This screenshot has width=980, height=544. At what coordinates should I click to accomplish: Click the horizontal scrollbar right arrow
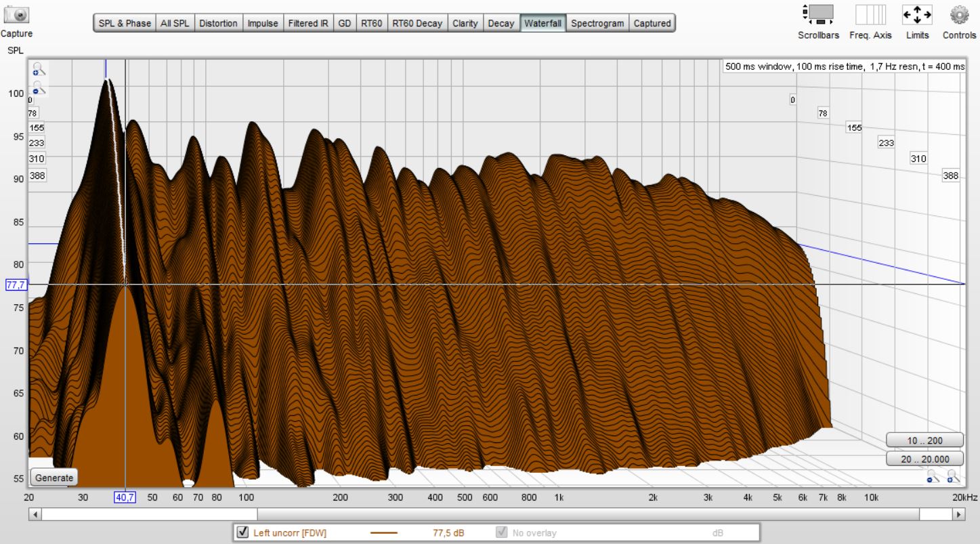[x=958, y=515]
